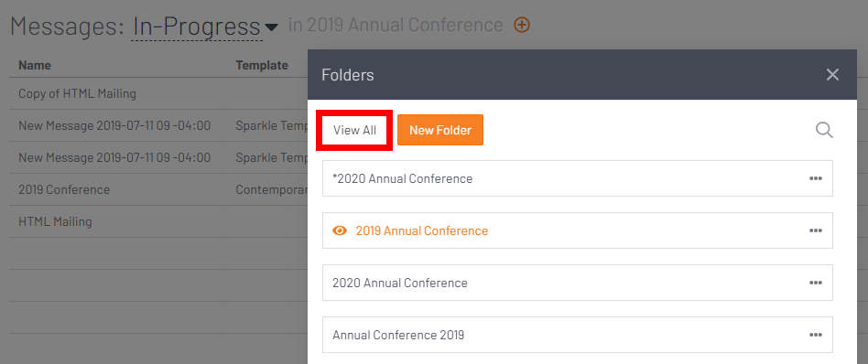The height and width of the screenshot is (364, 868).
Task: Click the search magnifier icon in Folders
Action: (824, 130)
